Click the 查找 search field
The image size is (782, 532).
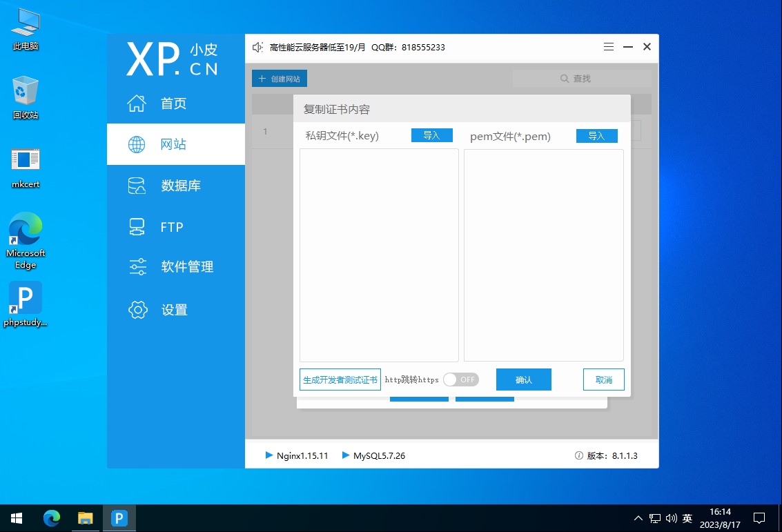[x=582, y=79]
